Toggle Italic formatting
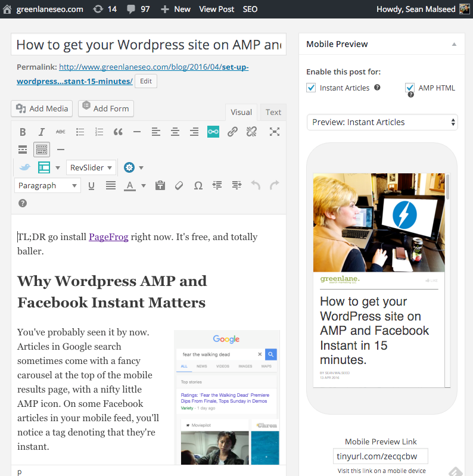The image size is (473, 476). tap(42, 132)
